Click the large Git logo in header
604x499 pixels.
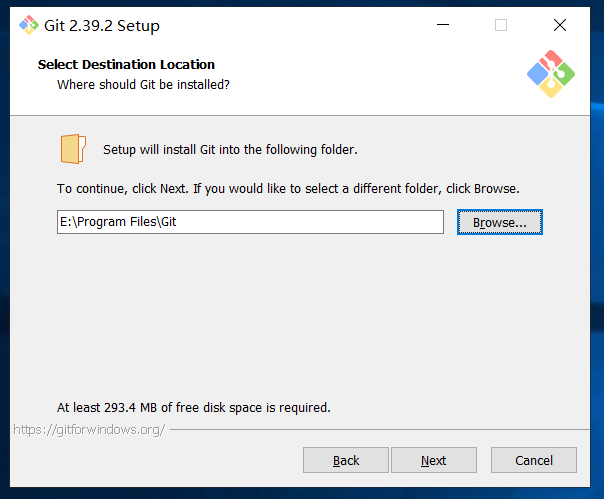pyautogui.click(x=551, y=74)
